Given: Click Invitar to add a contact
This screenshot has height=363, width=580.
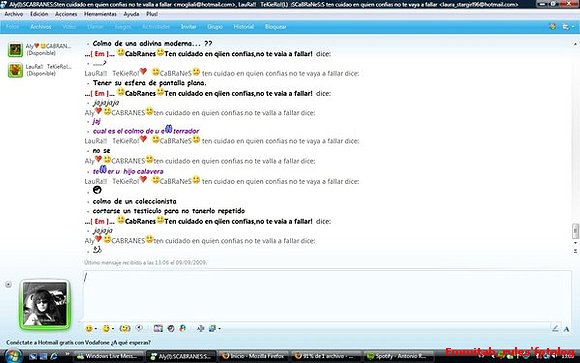Looking at the screenshot, I should click(x=189, y=27).
